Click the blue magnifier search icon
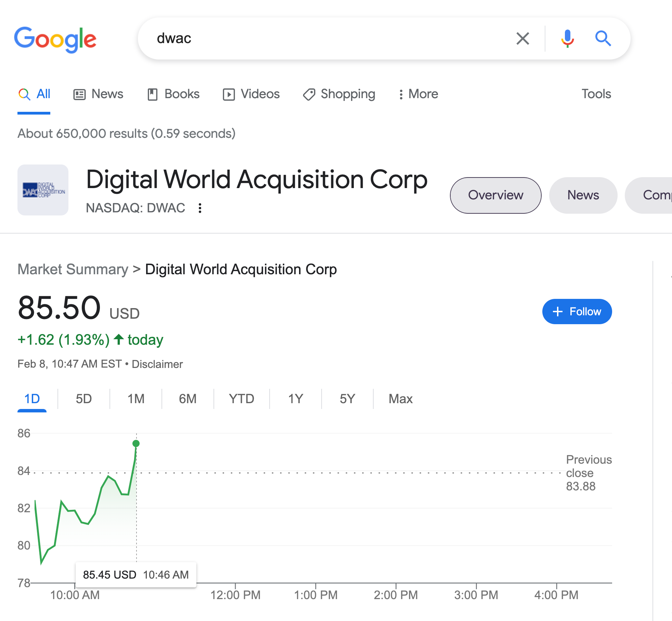The image size is (672, 621). tap(603, 39)
